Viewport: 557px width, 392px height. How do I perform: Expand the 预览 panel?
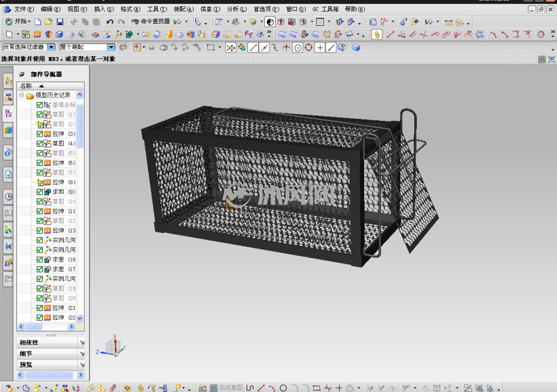[x=51, y=365]
